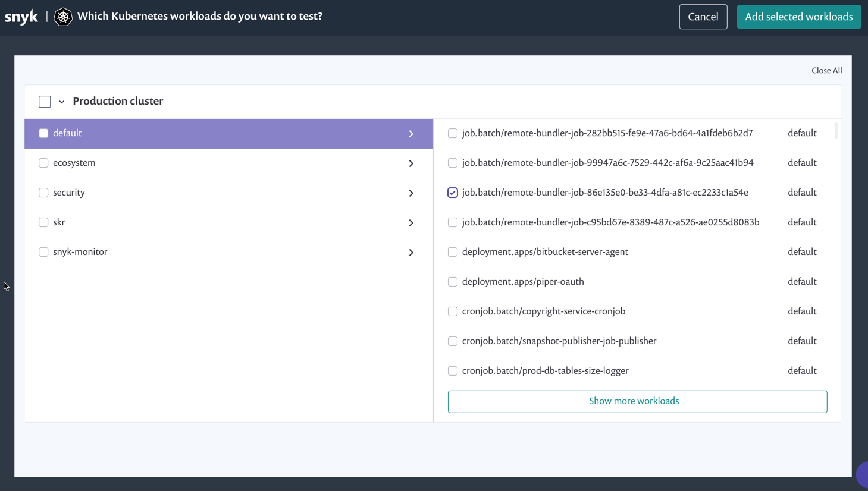Screen dimensions: 868x491
Task: Click deployment.apps/piper-oauth text
Action: 523,282
